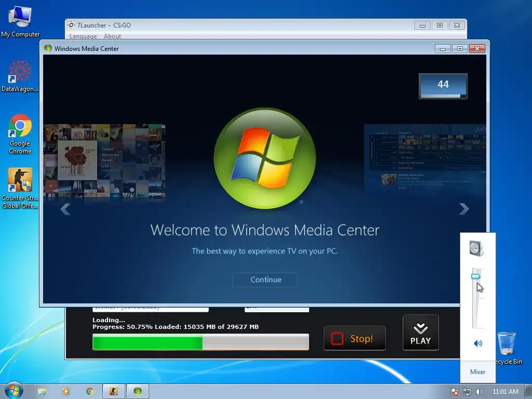Click the Windows Media Center green logo

[x=264, y=158]
